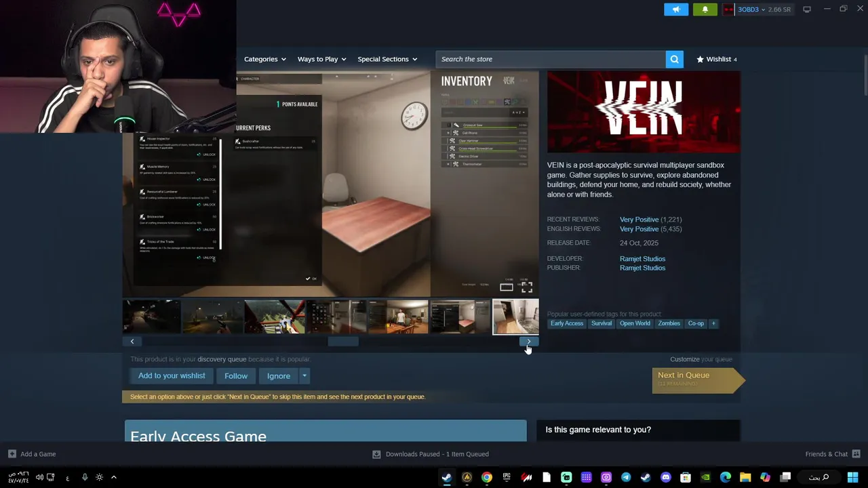Click the volume speaker tray icon

pyautogui.click(x=39, y=477)
